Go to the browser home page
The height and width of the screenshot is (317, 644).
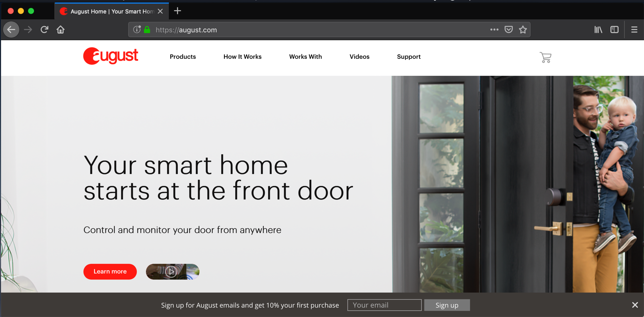[x=60, y=29]
